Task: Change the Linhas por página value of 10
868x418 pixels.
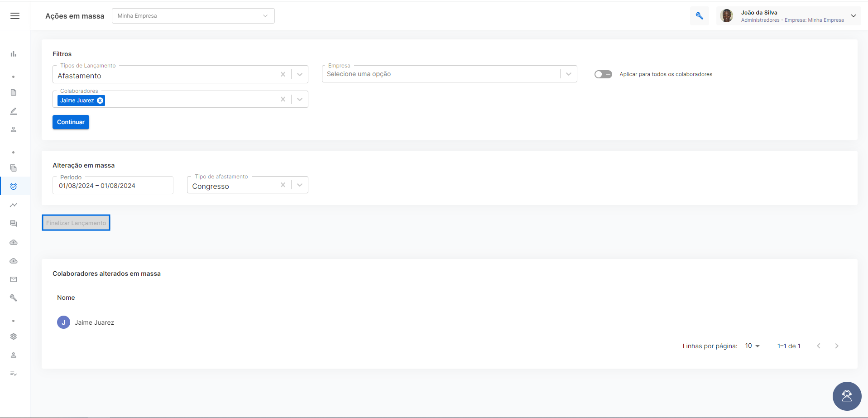Action: pyautogui.click(x=753, y=346)
